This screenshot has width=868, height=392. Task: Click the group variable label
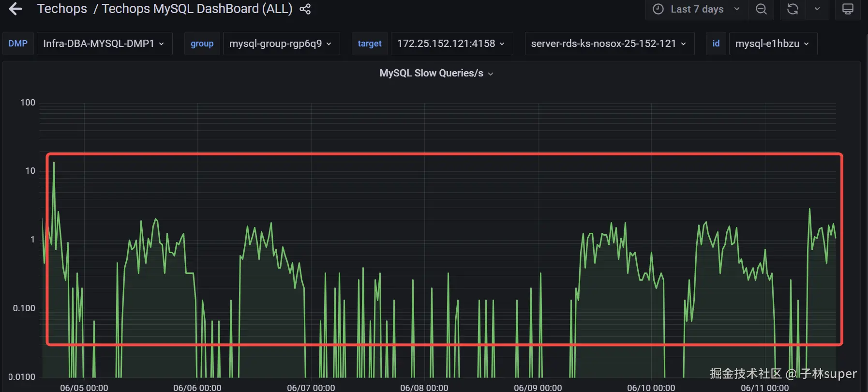pyautogui.click(x=202, y=44)
